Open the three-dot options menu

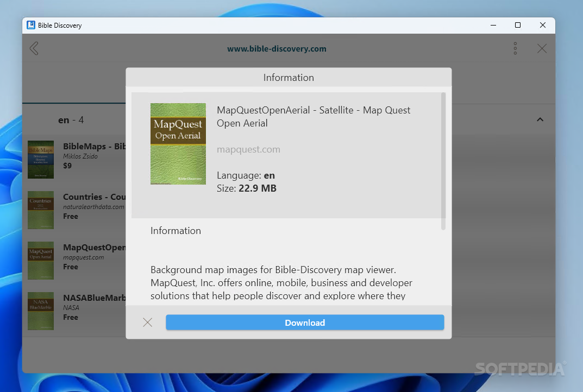point(515,48)
